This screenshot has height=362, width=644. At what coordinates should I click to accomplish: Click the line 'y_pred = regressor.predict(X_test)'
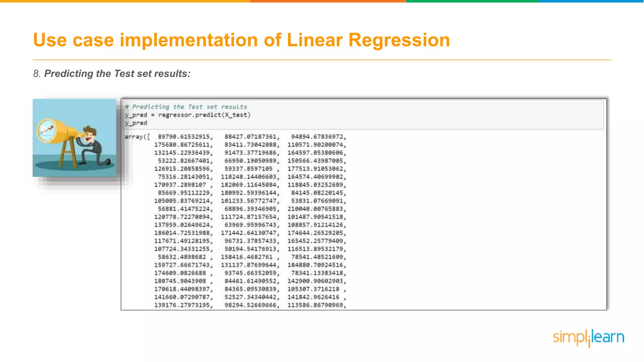[188, 115]
